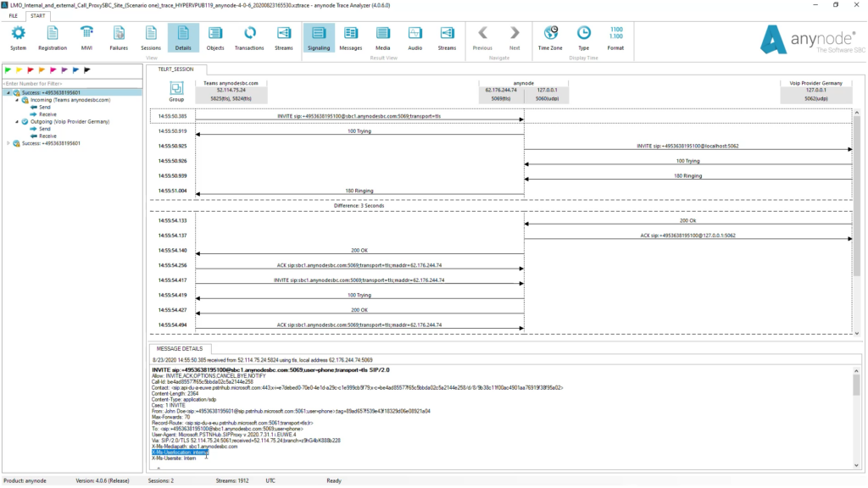Select the 200 Ok message at 14:55:54.133
Viewport: 868px width, 488px height.
tap(687, 221)
